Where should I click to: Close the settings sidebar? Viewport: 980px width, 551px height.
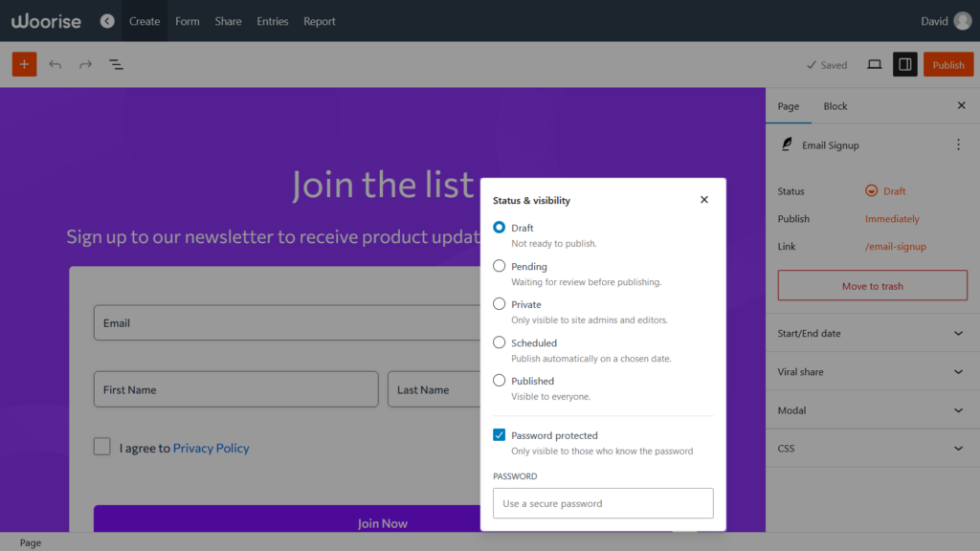[961, 105]
